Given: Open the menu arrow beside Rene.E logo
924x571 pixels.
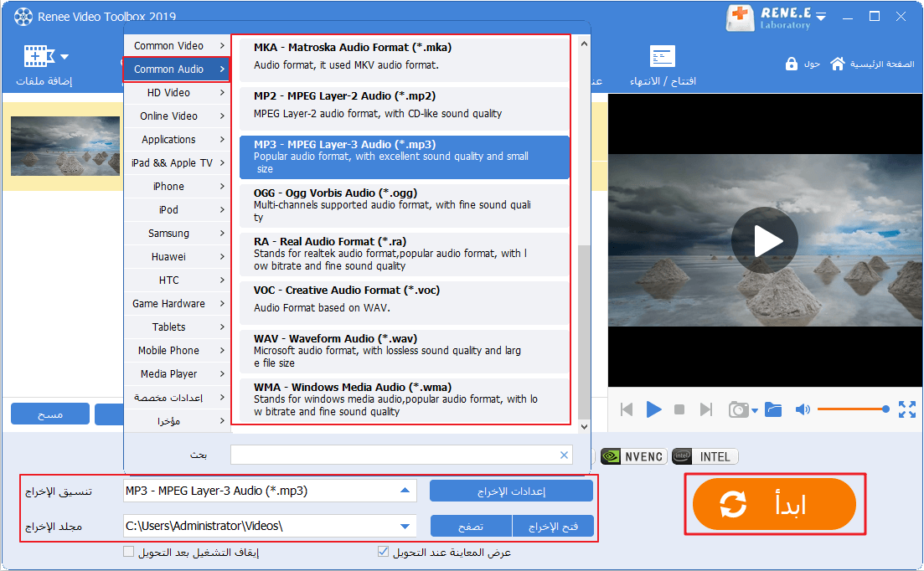Looking at the screenshot, I should click(x=821, y=16).
